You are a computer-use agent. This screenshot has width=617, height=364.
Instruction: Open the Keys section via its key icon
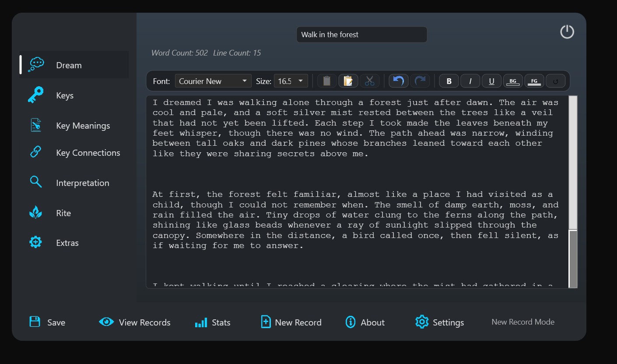(35, 95)
